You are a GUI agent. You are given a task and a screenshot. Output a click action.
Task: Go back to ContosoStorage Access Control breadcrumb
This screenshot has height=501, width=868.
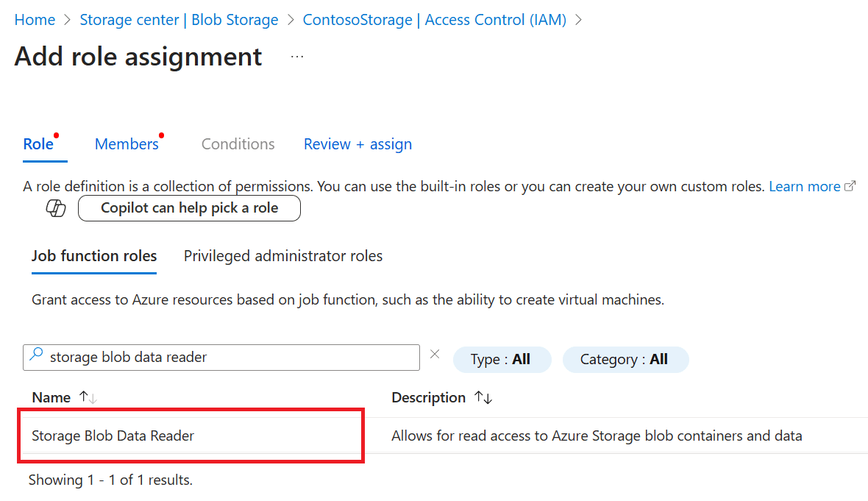(x=434, y=20)
